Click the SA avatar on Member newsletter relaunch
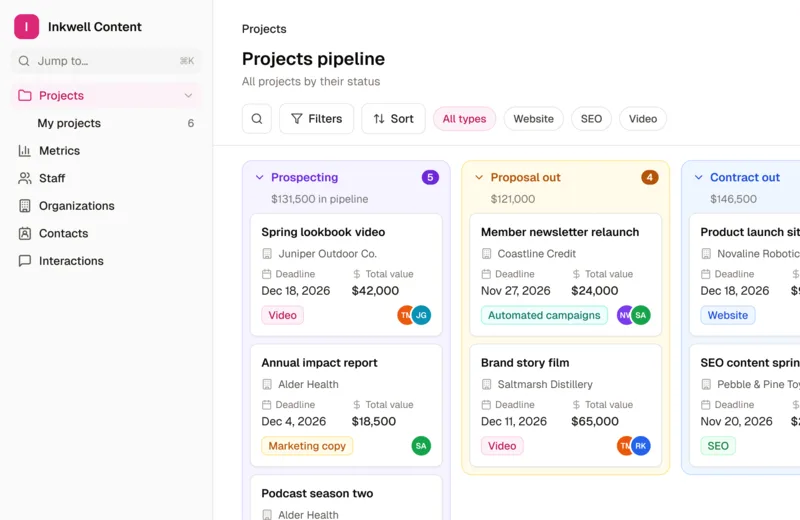Viewport: 800px width, 520px height. tap(641, 315)
